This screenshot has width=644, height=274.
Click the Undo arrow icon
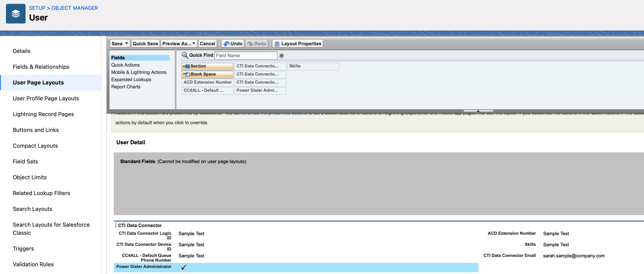point(226,44)
